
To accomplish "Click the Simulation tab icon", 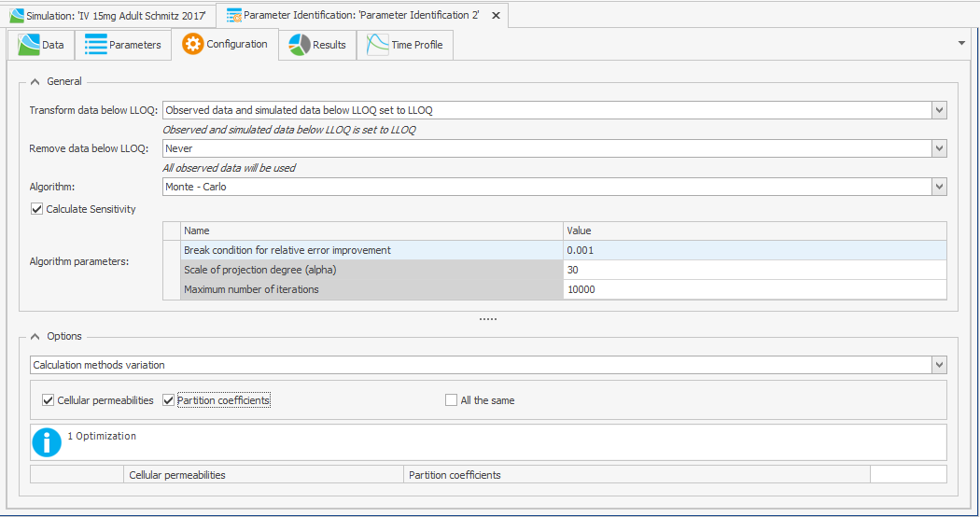I will pyautogui.click(x=17, y=16).
